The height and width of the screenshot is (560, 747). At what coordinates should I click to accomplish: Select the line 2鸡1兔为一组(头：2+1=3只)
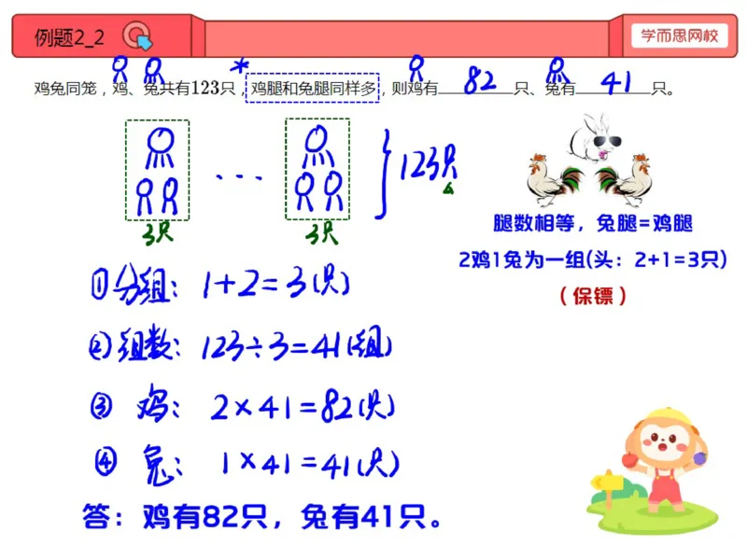[x=593, y=260]
